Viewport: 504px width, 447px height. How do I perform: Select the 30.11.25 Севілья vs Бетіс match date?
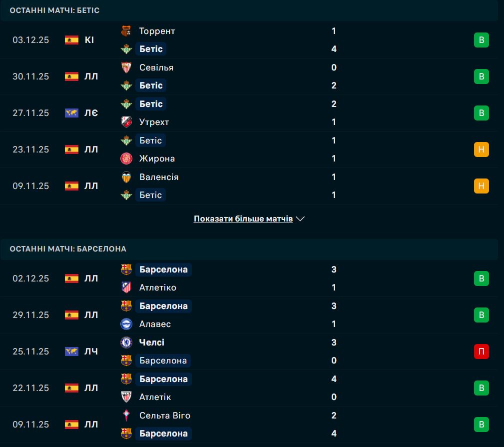coord(31,76)
